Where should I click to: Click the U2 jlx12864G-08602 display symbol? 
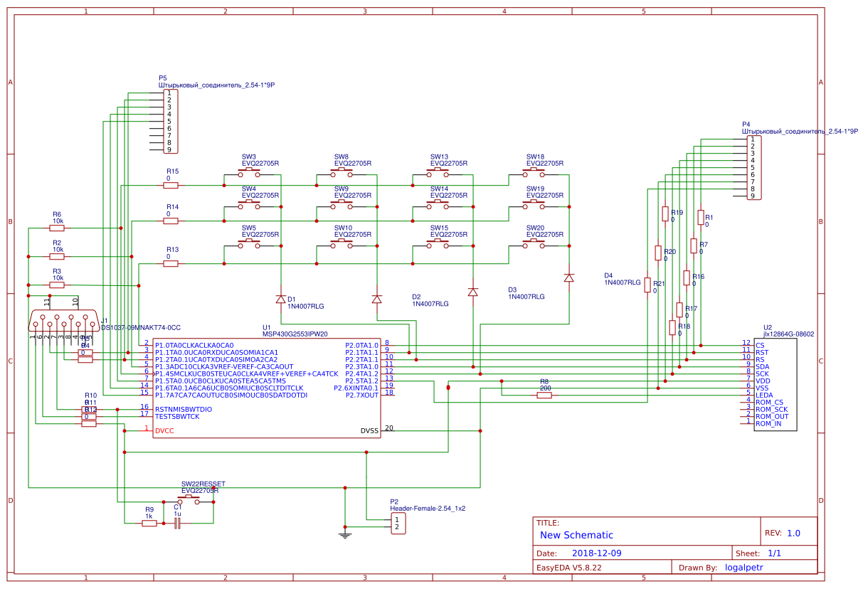coord(776,384)
